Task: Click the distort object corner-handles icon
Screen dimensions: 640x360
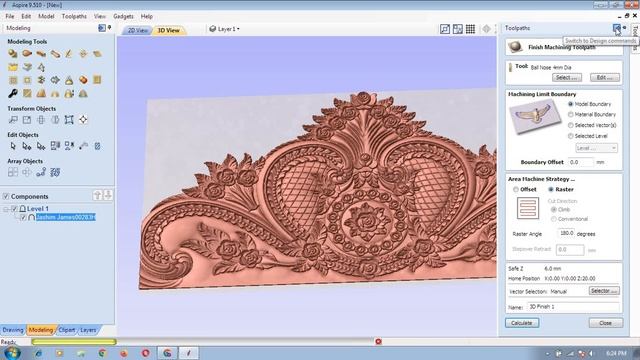Action: [x=69, y=120]
